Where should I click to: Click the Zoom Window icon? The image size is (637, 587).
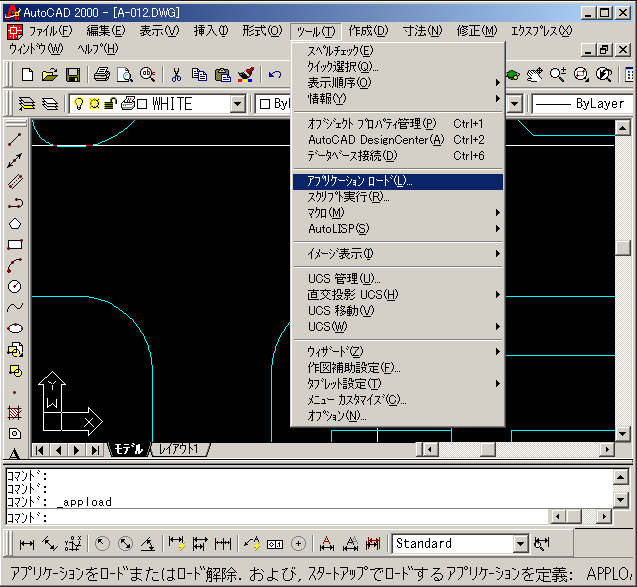pyautogui.click(x=581, y=75)
